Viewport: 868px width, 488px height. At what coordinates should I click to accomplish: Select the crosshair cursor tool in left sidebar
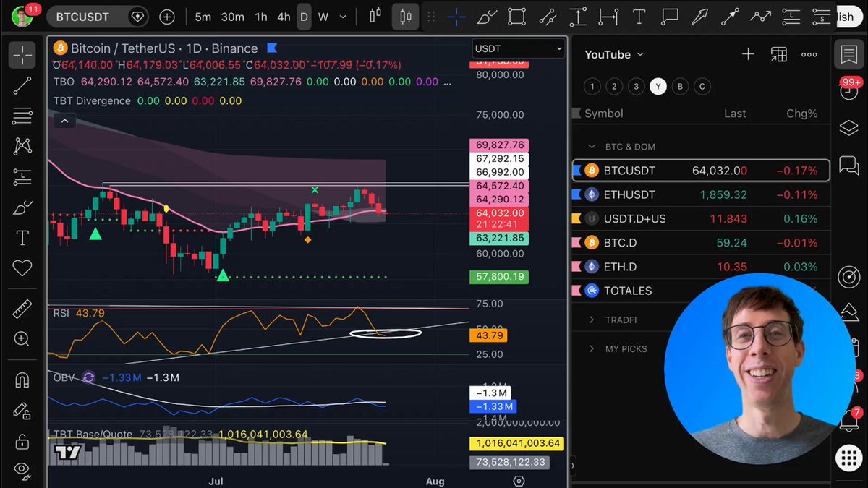point(22,55)
